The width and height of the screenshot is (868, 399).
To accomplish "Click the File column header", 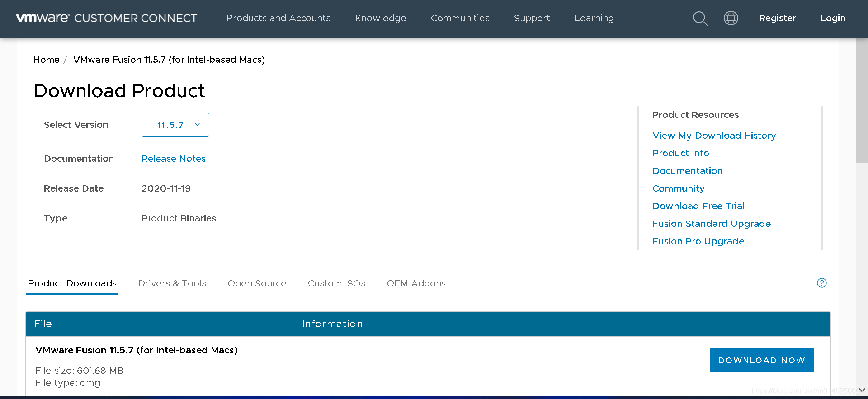I will (43, 324).
